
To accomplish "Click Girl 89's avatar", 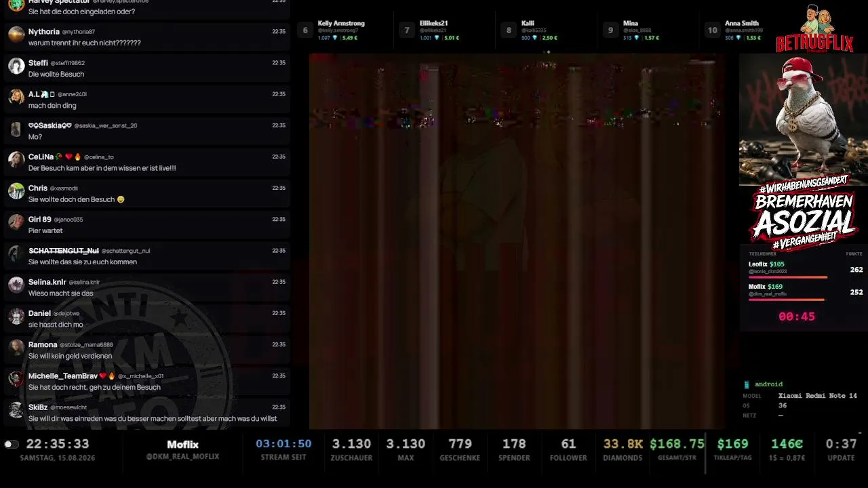I will pyautogui.click(x=16, y=222).
